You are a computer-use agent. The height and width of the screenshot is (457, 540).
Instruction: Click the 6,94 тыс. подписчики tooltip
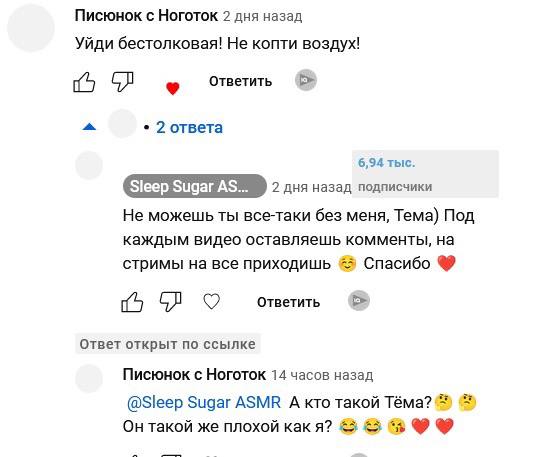[x=425, y=174]
